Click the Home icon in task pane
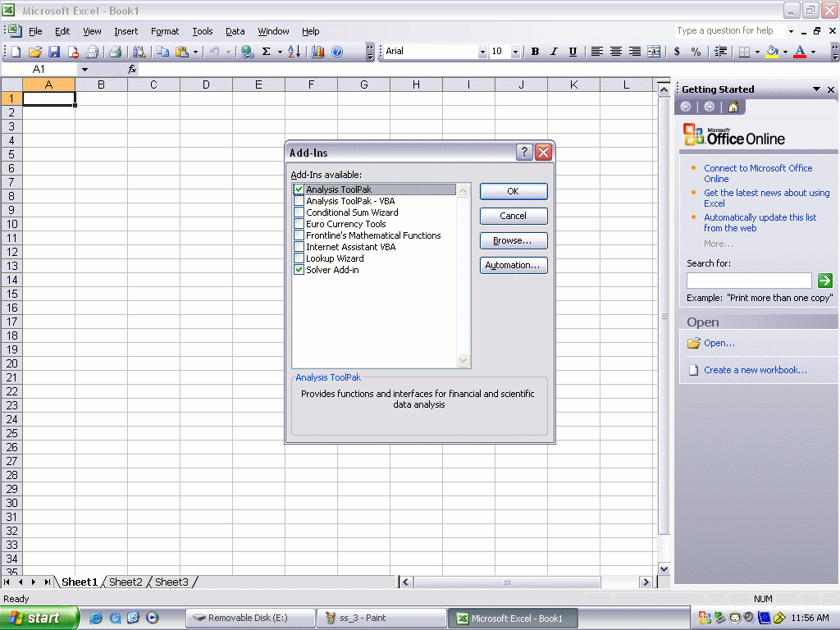Image resolution: width=840 pixels, height=630 pixels. [x=733, y=107]
